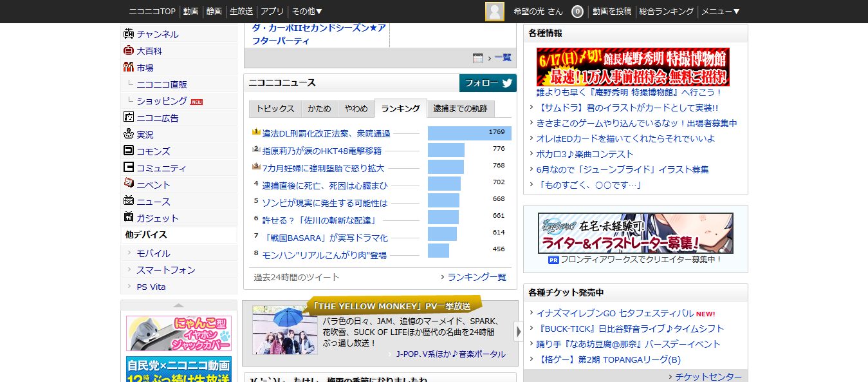The width and height of the screenshot is (868, 382).
Task: Click the rank 2 medal icon
Action: [x=256, y=149]
